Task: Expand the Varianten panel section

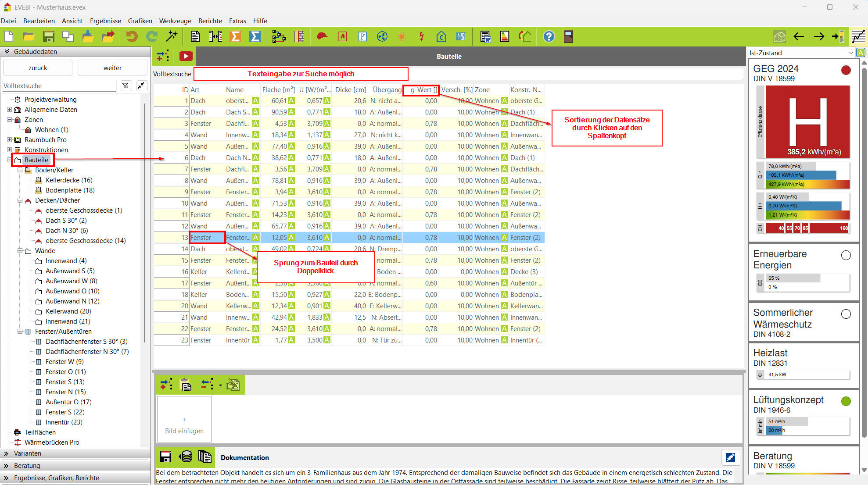Action: 27,453
